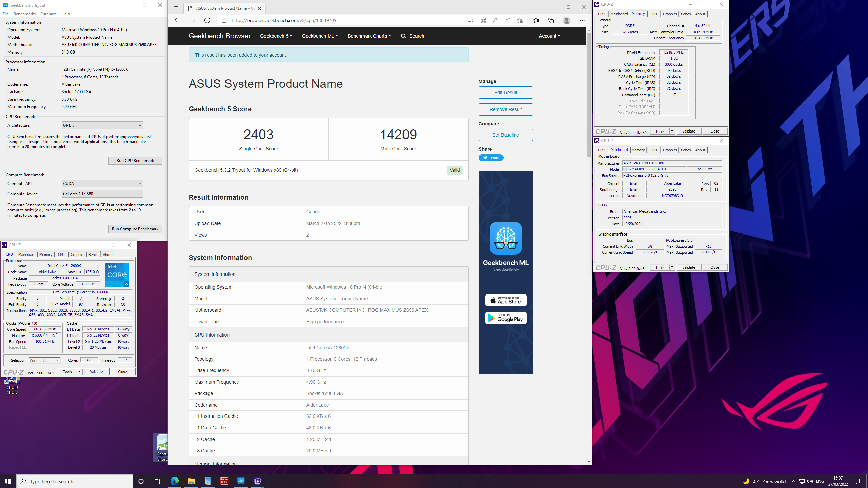Open the Benchmarks menu

(x=24, y=14)
